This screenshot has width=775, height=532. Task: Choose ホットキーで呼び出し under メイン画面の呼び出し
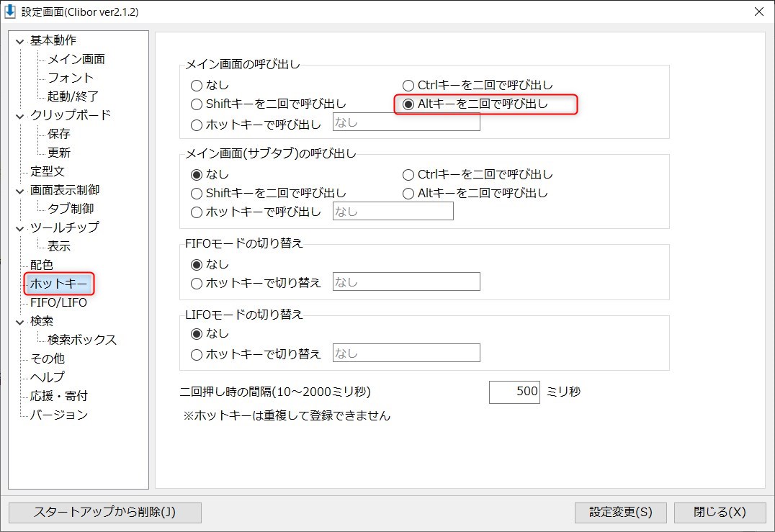[197, 122]
